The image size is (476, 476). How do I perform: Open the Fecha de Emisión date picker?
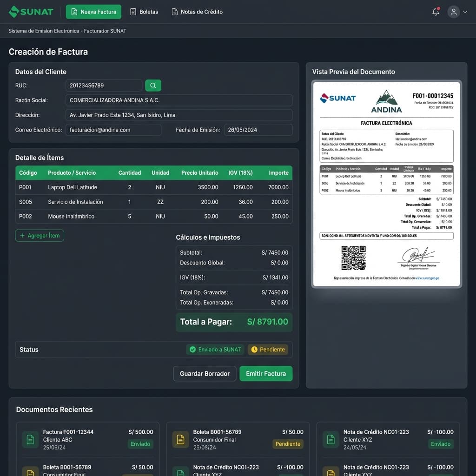258,130
